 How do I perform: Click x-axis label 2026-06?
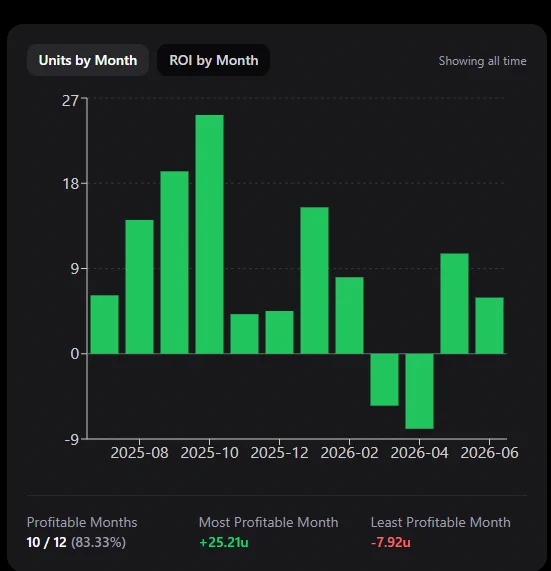[x=489, y=453]
